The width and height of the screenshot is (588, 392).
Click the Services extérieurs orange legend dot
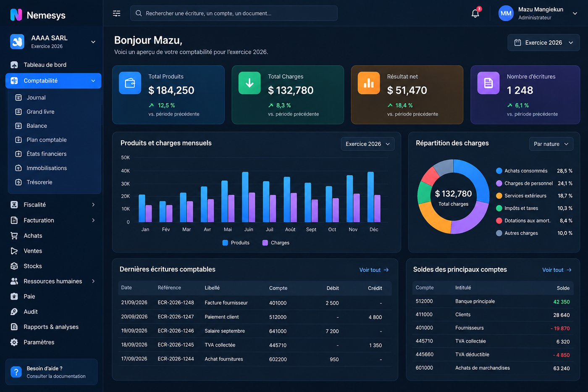[499, 196]
